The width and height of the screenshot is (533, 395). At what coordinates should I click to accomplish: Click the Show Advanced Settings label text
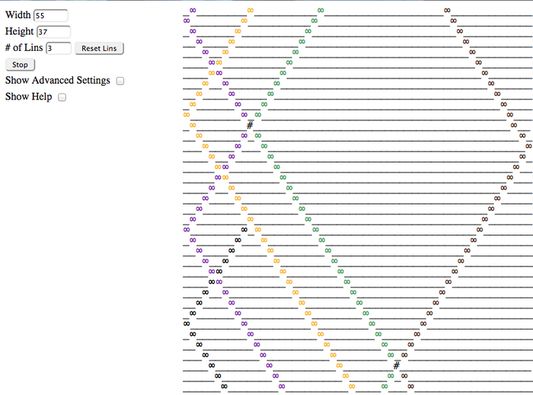(x=58, y=80)
